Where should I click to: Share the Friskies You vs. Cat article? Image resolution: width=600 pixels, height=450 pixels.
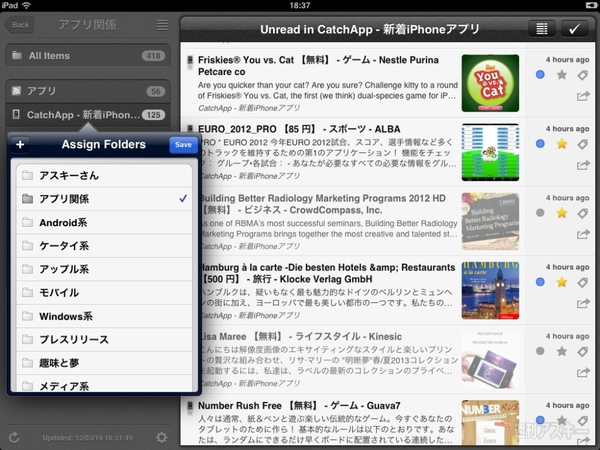point(583,96)
